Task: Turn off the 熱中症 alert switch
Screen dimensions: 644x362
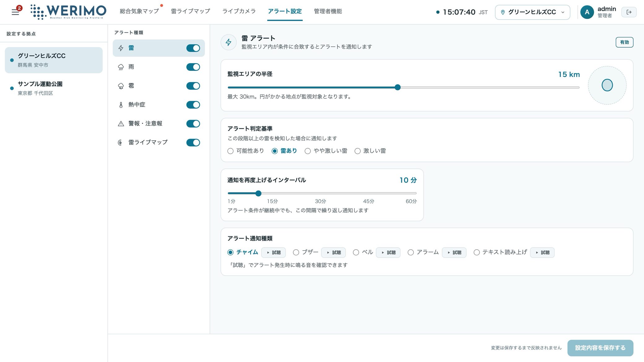Action: click(193, 105)
